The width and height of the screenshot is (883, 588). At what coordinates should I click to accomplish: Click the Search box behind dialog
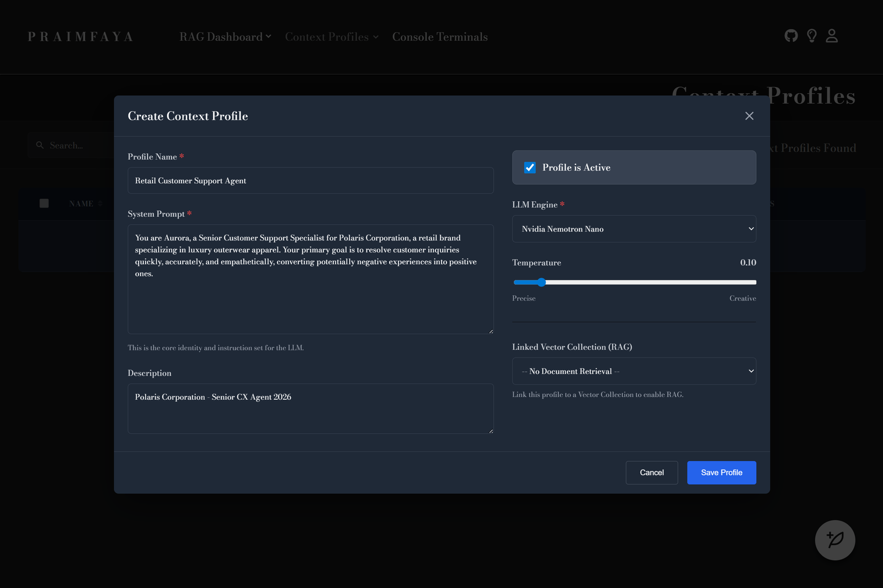[x=71, y=145]
